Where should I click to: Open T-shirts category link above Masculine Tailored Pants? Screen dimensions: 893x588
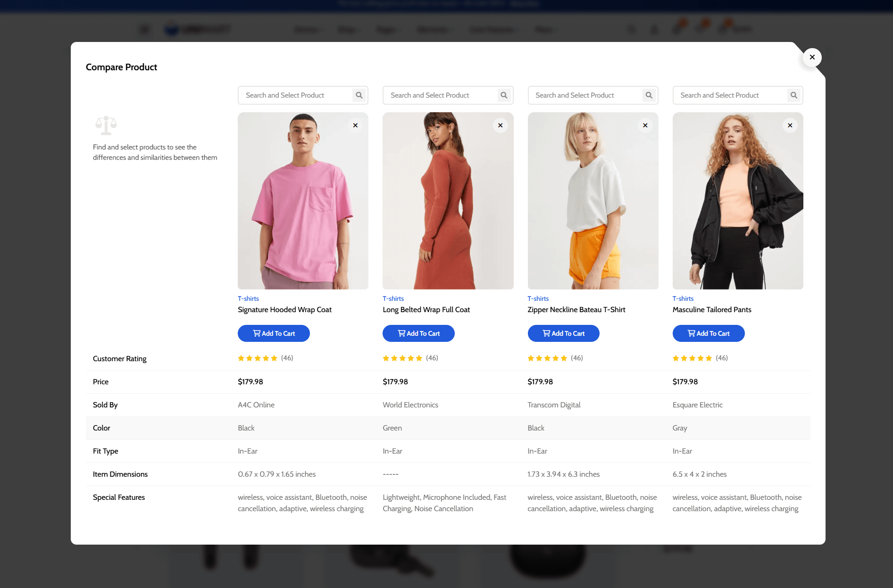point(683,298)
